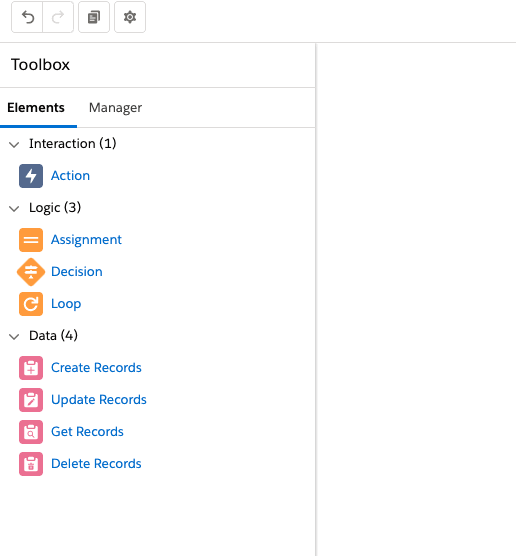Click the pink Update Records pencil icon
Image resolution: width=516 pixels, height=556 pixels.
(x=31, y=400)
